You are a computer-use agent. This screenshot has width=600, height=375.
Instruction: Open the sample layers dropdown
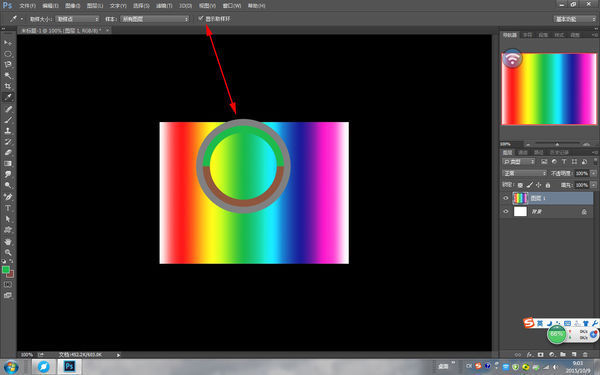(155, 19)
